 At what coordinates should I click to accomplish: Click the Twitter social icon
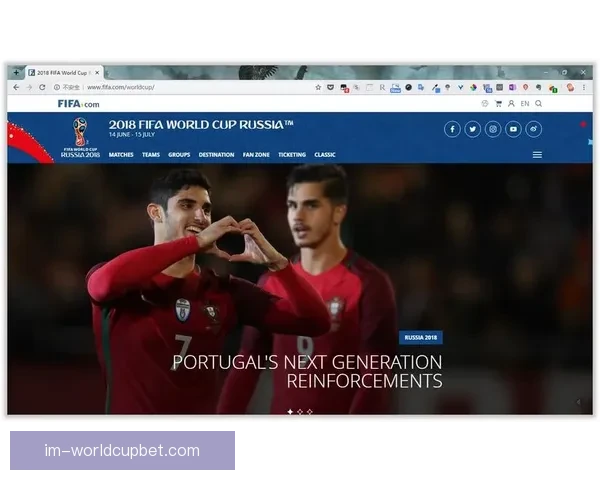click(473, 129)
